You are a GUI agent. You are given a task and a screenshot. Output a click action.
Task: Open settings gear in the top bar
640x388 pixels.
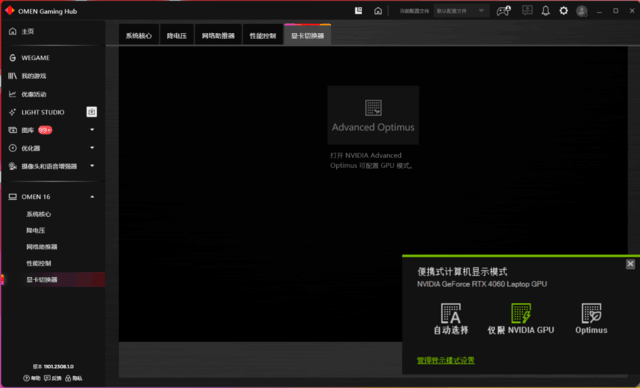click(x=564, y=11)
